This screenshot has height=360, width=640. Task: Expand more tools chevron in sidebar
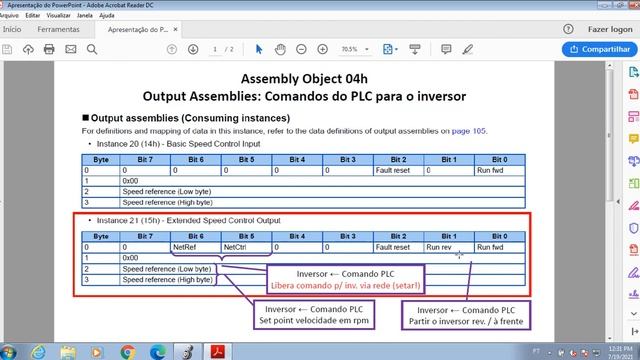pos(633,313)
